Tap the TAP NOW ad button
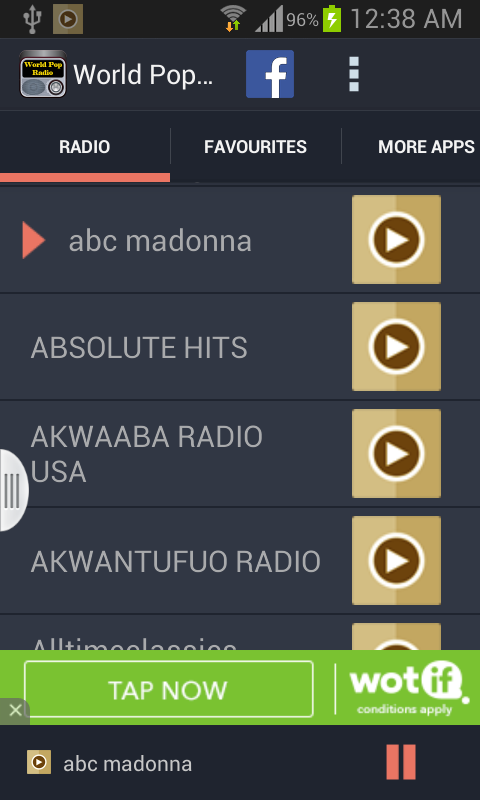Viewport: 480px width, 800px height. point(168,689)
